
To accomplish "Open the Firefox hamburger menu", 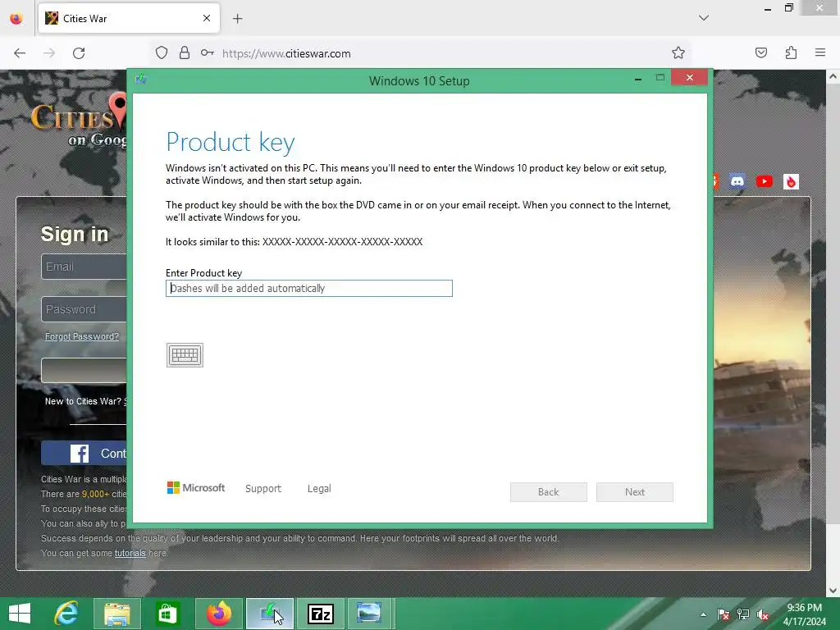I will (x=820, y=52).
